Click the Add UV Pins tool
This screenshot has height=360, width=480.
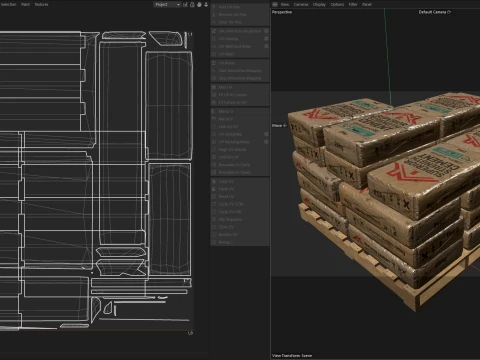[x=240, y=7]
